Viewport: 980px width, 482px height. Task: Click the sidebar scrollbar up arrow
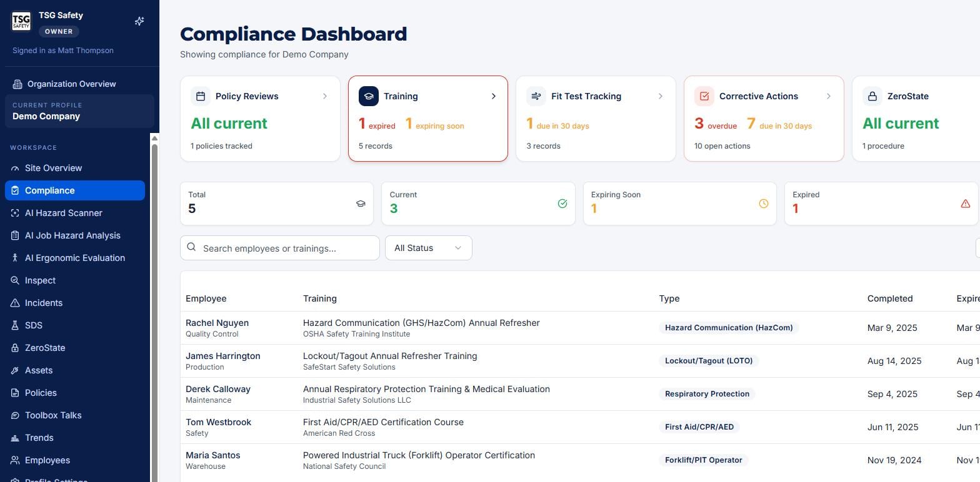pos(154,137)
